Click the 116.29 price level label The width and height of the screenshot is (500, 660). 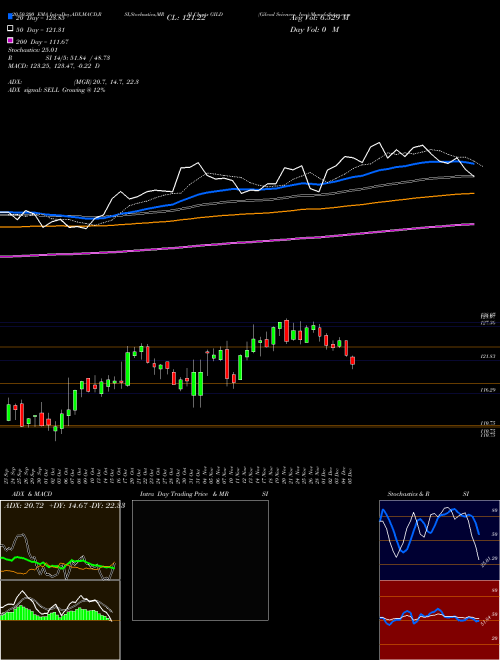[x=488, y=390]
